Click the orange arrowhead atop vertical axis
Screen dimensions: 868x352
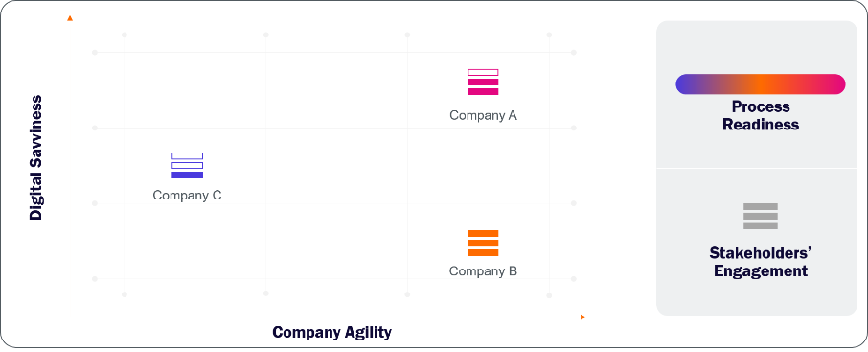point(70,18)
